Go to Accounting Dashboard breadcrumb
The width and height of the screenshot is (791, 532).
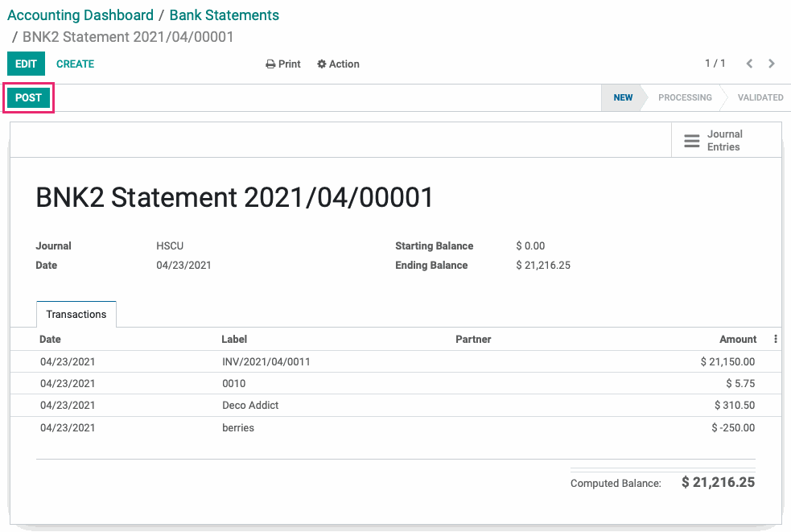tap(80, 15)
